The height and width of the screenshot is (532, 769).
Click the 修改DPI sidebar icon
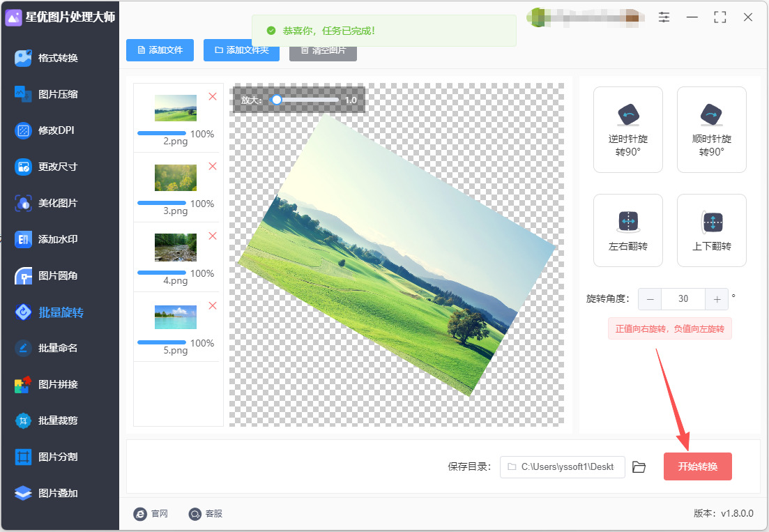click(x=23, y=130)
